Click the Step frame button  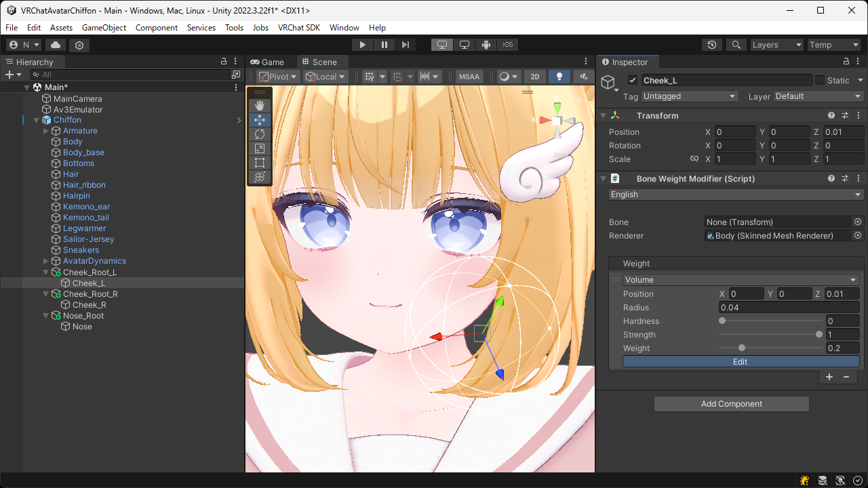click(406, 45)
